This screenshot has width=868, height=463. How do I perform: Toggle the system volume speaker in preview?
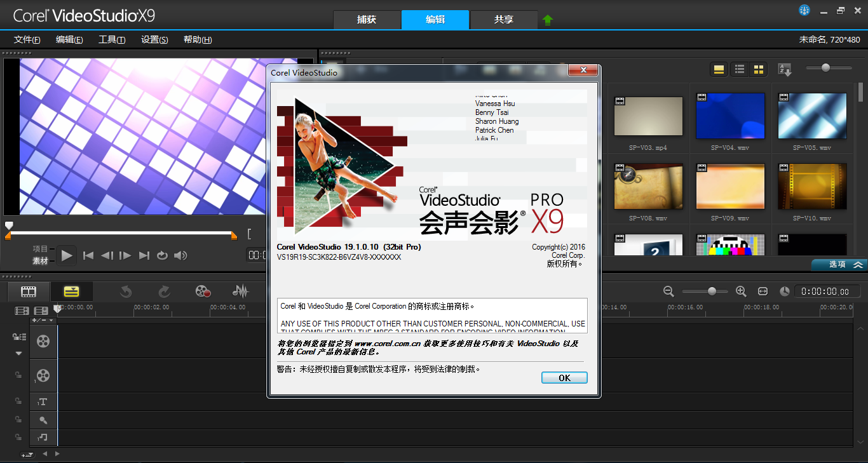pos(181,255)
